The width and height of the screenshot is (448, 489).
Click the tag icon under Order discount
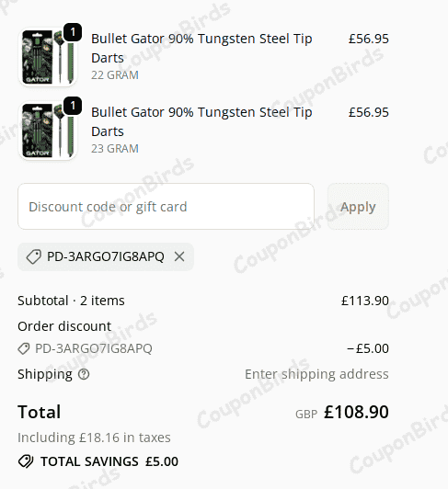pos(24,348)
